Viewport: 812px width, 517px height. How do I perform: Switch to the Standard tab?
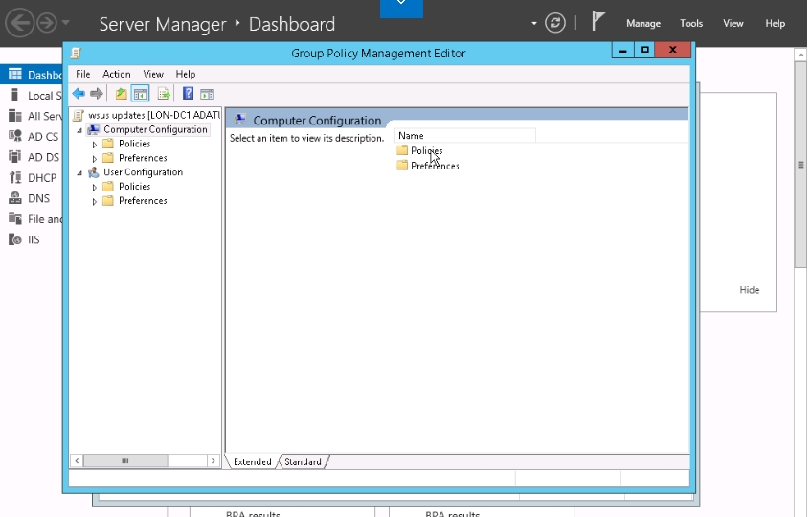(x=303, y=461)
